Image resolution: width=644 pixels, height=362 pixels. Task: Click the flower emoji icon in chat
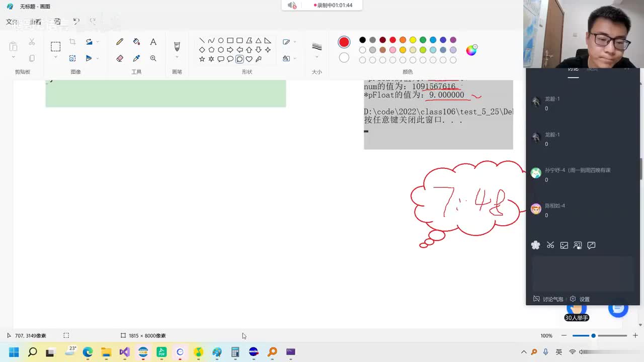[536, 245]
